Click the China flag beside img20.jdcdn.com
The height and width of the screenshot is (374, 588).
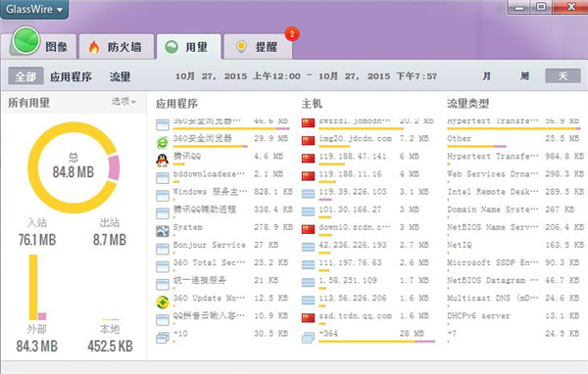pos(308,141)
